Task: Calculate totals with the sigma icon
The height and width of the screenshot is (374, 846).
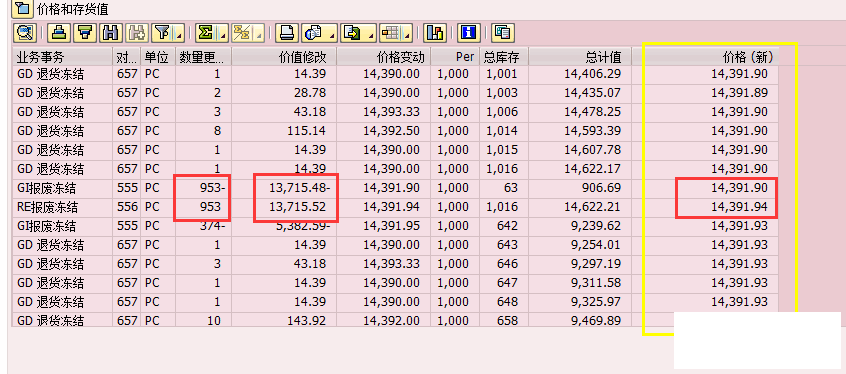Action: click(206, 33)
